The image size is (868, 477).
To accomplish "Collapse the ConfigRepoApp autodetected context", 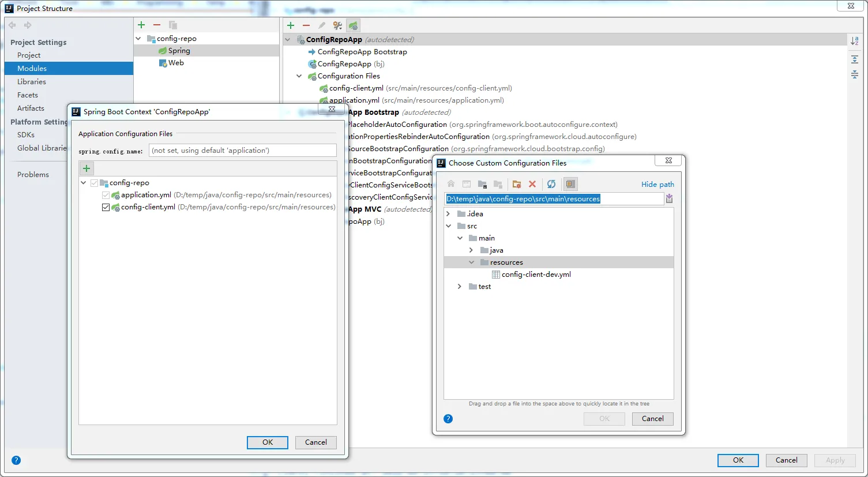I will (x=288, y=40).
